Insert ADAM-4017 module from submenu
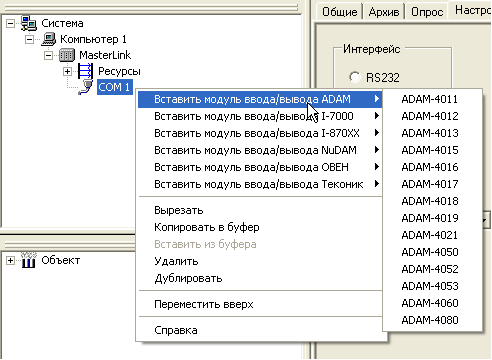This screenshot has width=492, height=360. tap(433, 184)
